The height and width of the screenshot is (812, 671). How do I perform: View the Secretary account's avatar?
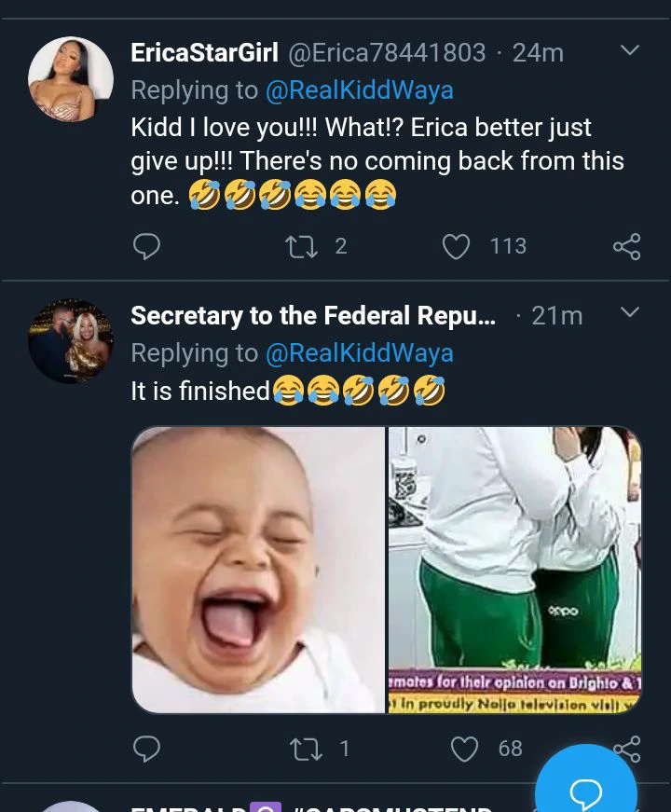[x=71, y=341]
